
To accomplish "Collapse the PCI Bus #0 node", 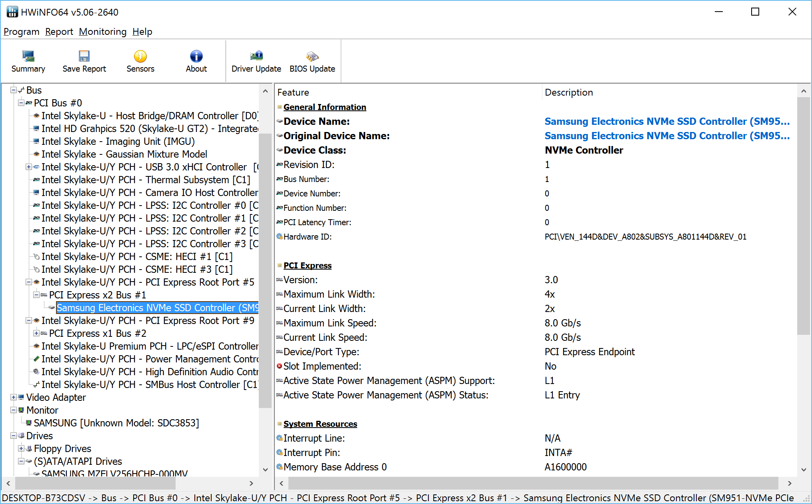I will (x=21, y=103).
